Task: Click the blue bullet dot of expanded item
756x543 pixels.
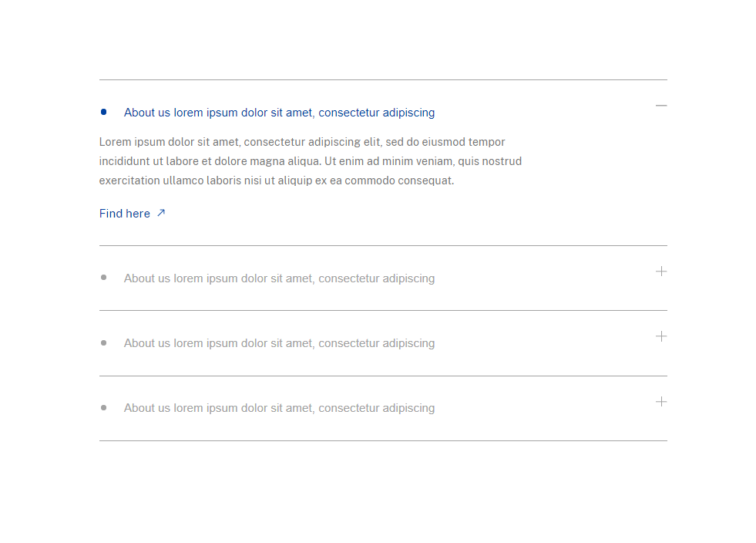Action: tap(104, 112)
